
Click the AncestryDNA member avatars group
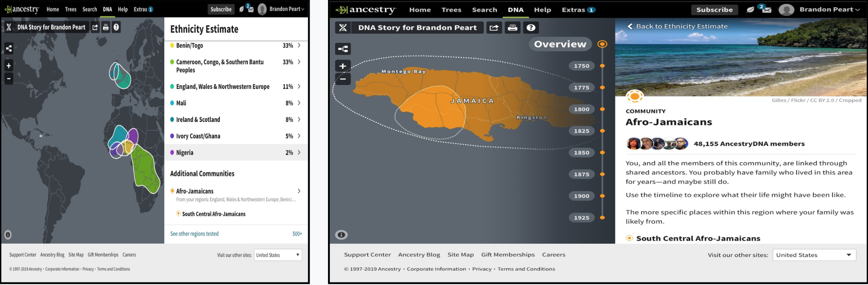click(657, 143)
